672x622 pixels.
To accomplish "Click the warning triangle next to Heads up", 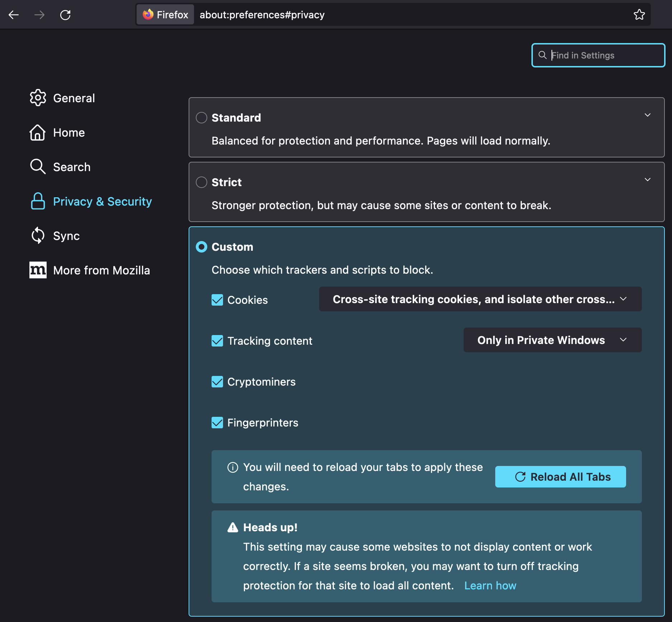I will pos(233,527).
